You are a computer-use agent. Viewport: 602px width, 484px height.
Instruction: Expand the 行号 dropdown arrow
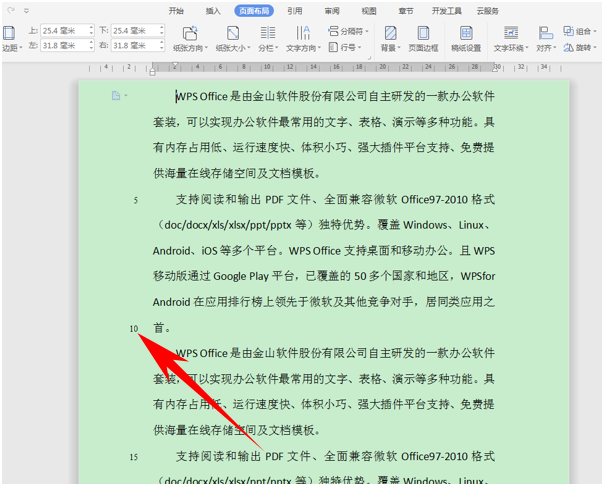pyautogui.click(x=360, y=48)
